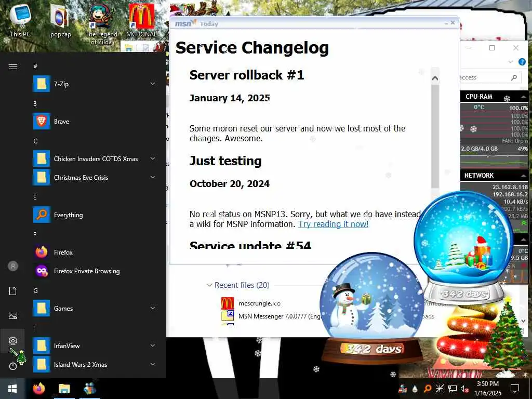
Task: Click the magnifier tray icon
Action: [x=428, y=389]
